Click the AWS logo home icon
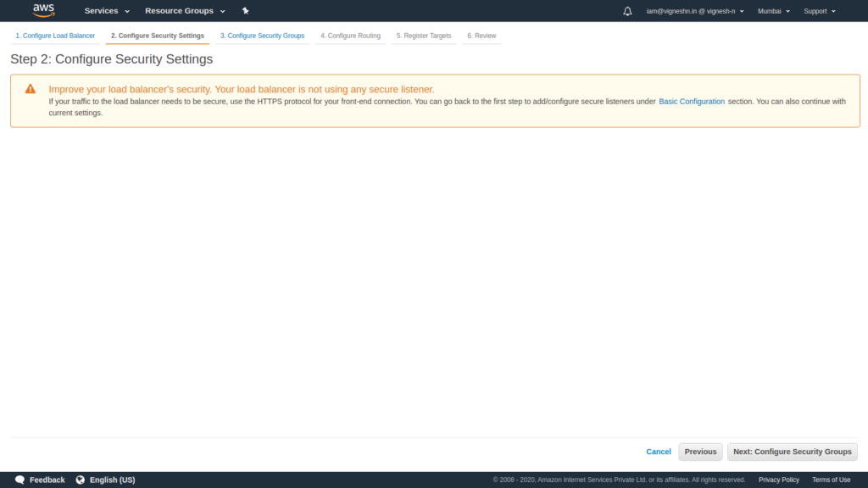868x488 pixels. tap(44, 10)
